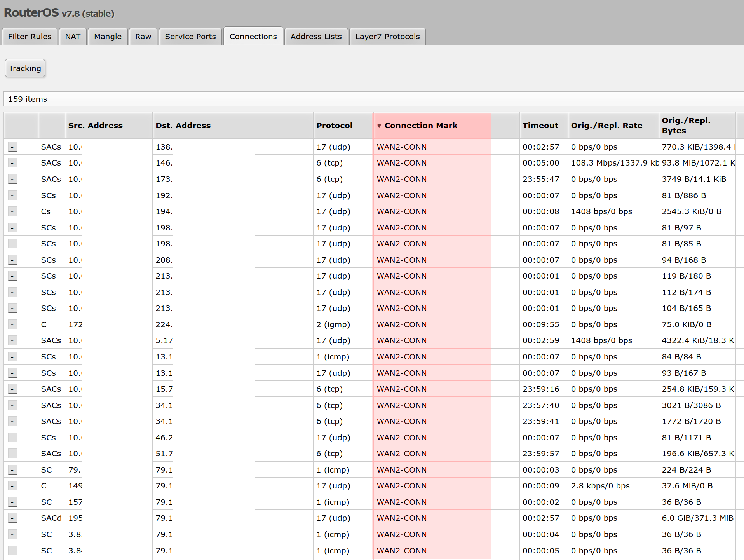Remove the 213. connection with 104 B/165 B
This screenshot has width=744, height=560.
click(x=12, y=308)
